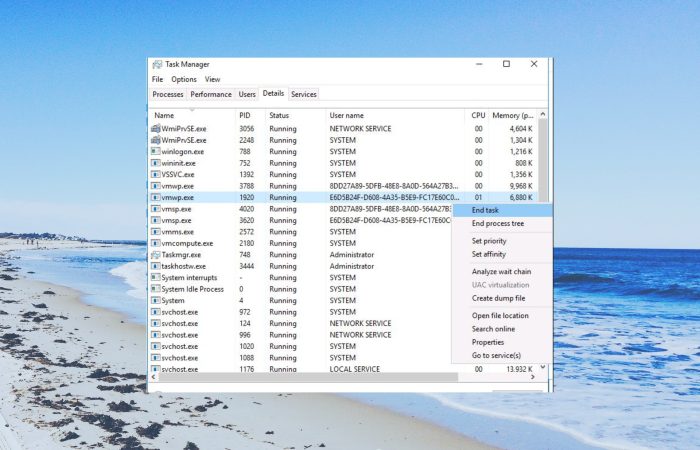The width and height of the screenshot is (700, 450).
Task: Sort by the CPU column header
Action: [x=477, y=115]
